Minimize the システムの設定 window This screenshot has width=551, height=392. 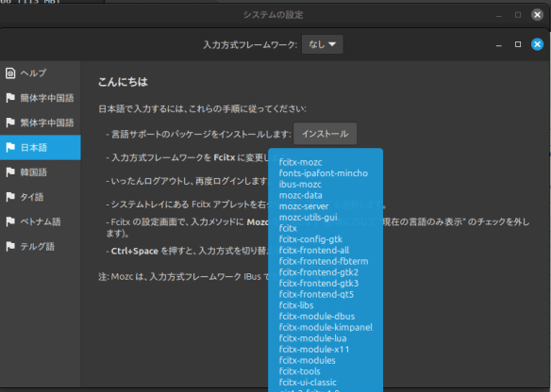(499, 15)
